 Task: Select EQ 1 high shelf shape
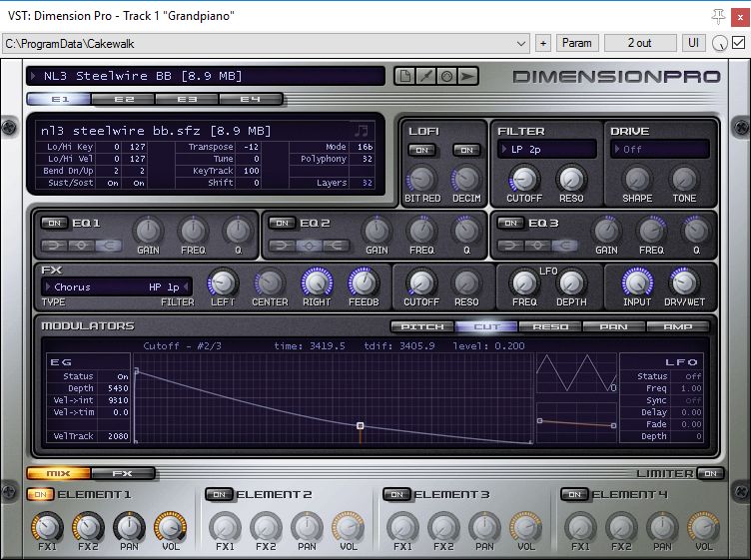tap(108, 246)
